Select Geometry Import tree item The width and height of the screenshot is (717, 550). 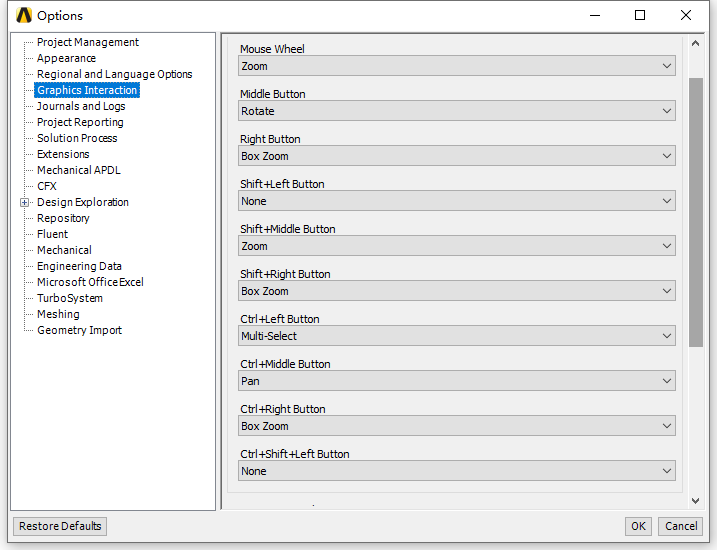pos(79,330)
